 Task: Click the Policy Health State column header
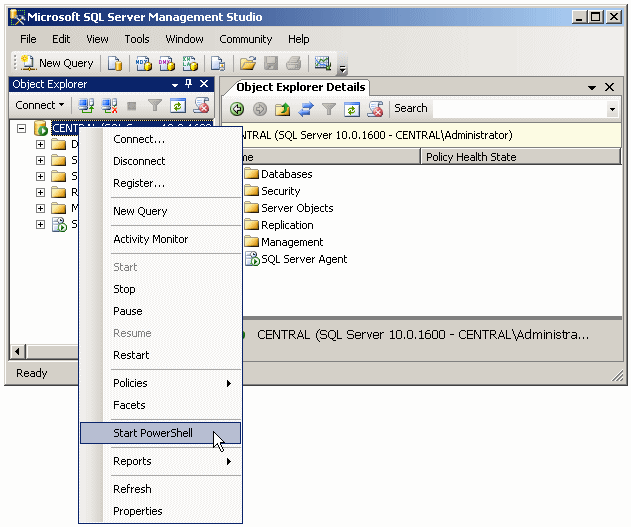(x=520, y=157)
